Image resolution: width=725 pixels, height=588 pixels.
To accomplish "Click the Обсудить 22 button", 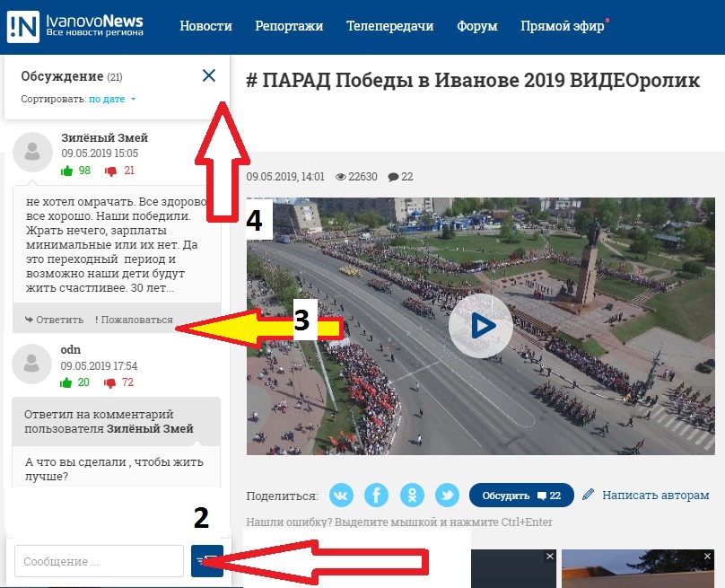I will point(521,496).
